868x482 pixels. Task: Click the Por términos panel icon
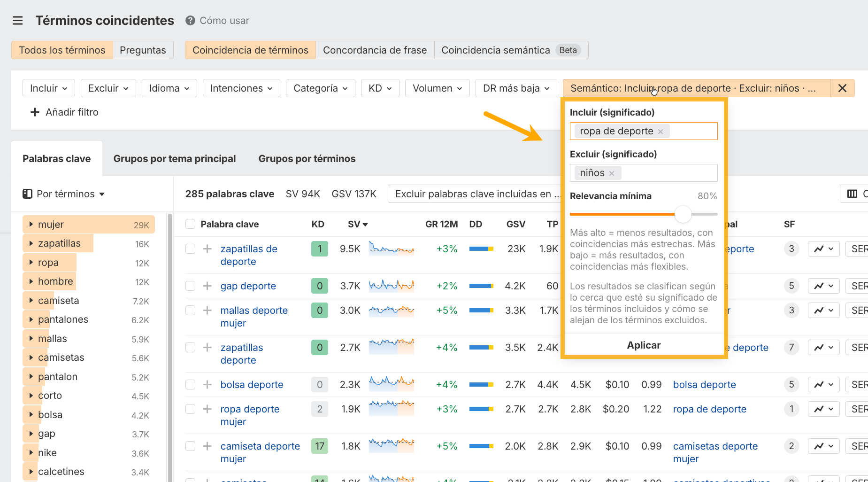click(28, 194)
